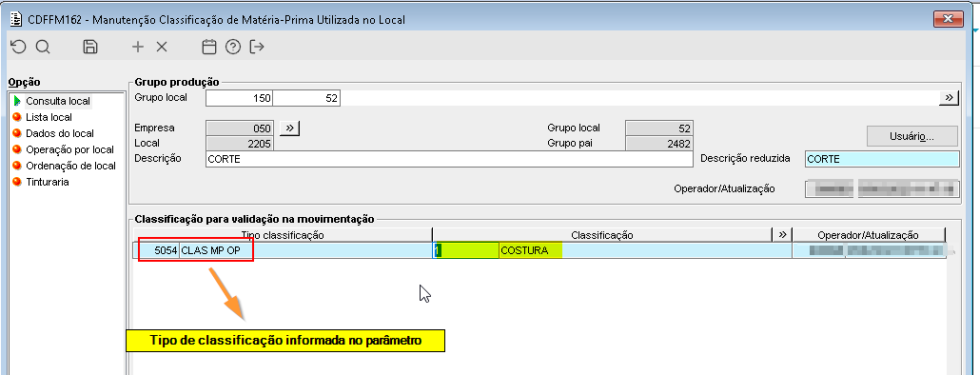This screenshot has height=375, width=980.
Task: Close the CDFFM162 window
Action: (x=949, y=19)
